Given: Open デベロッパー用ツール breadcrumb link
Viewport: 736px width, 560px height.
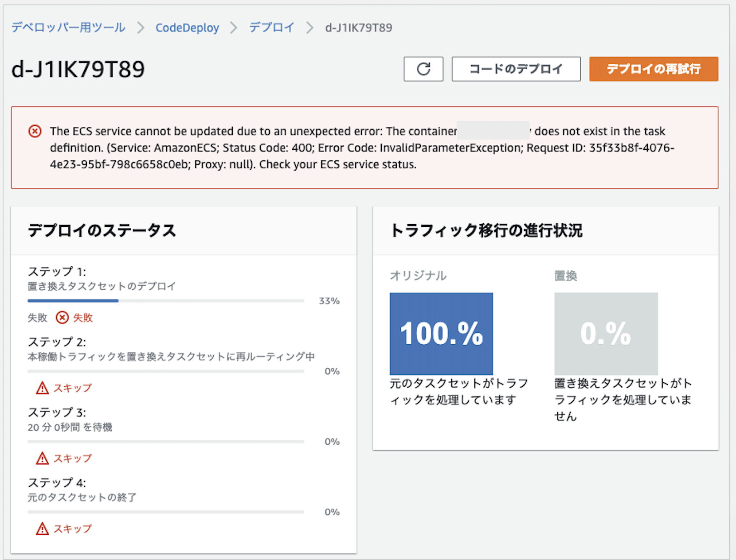Looking at the screenshot, I should click(68, 27).
